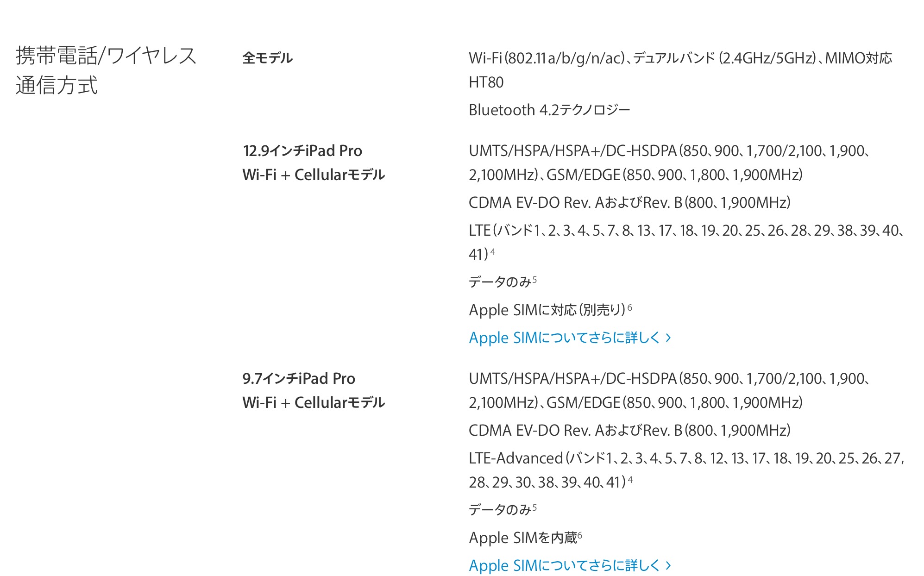Click the LTE-Advanced band list text

(x=685, y=458)
